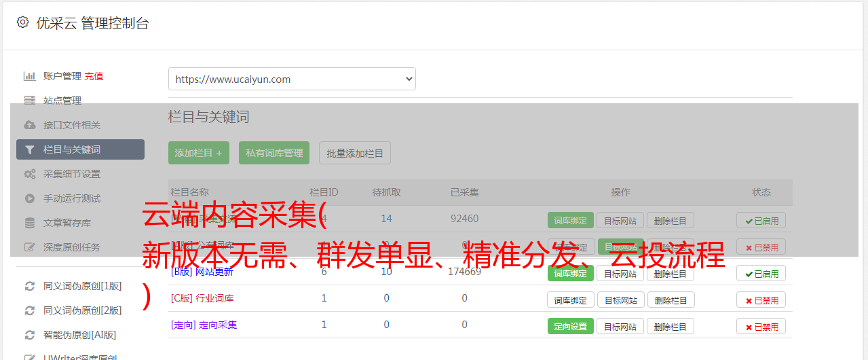The image size is (868, 360).
Task: Toggle 已禁用 status for 行业词库 row
Action: (x=761, y=300)
